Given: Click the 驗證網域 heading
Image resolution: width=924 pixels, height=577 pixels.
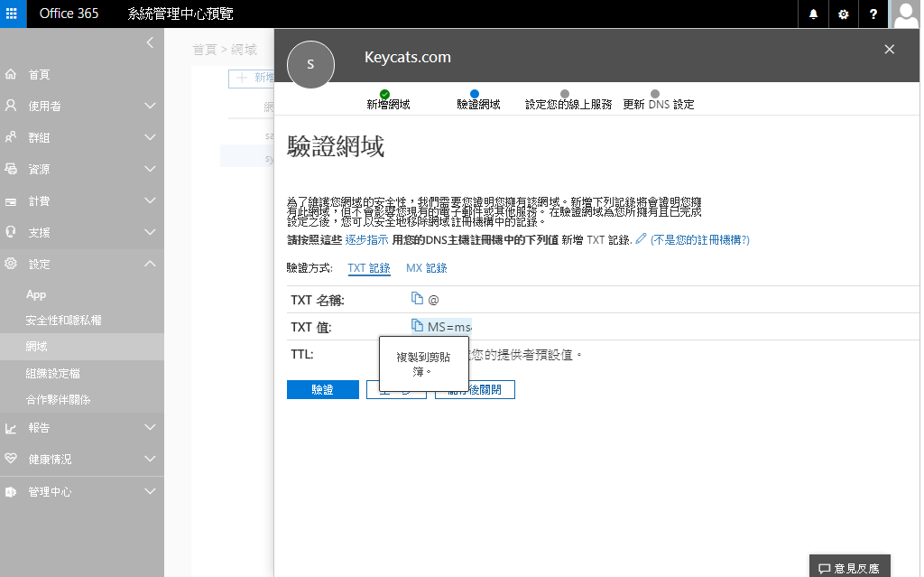Looking at the screenshot, I should [336, 146].
